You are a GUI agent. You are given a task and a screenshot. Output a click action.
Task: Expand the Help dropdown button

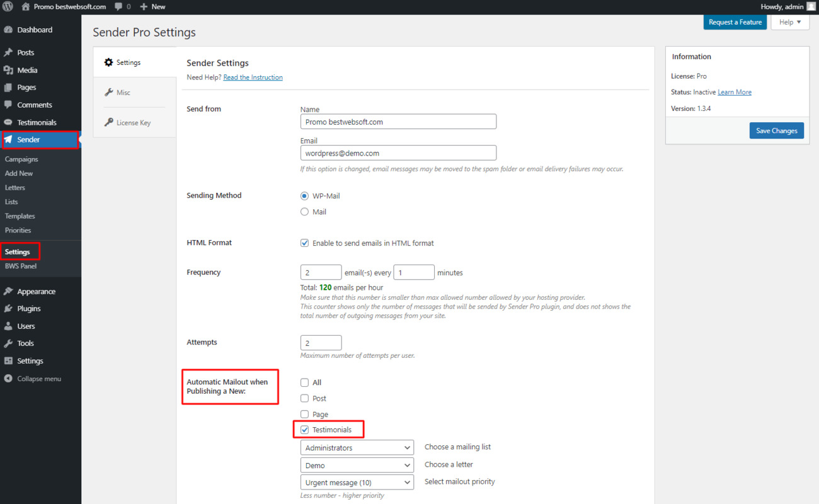pyautogui.click(x=790, y=22)
